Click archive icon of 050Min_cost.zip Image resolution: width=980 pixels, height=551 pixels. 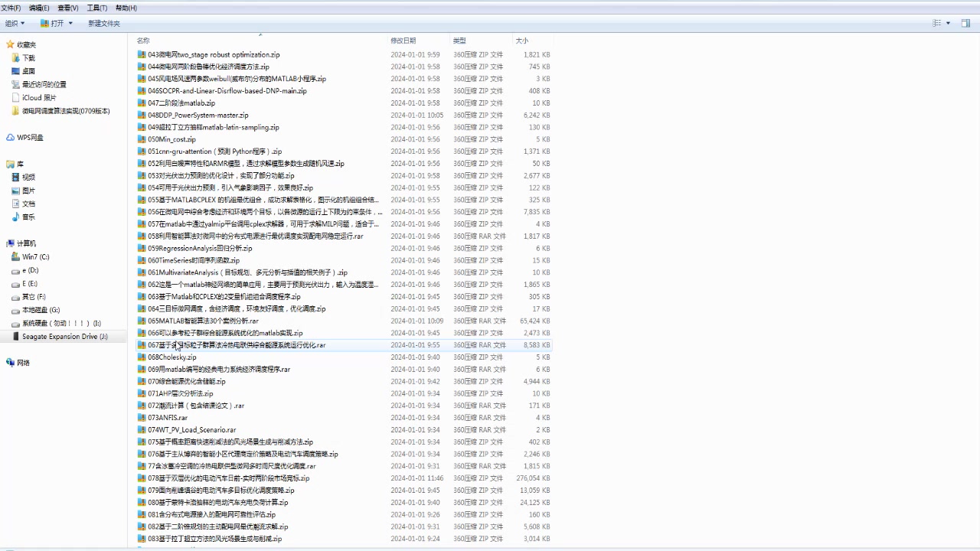142,139
